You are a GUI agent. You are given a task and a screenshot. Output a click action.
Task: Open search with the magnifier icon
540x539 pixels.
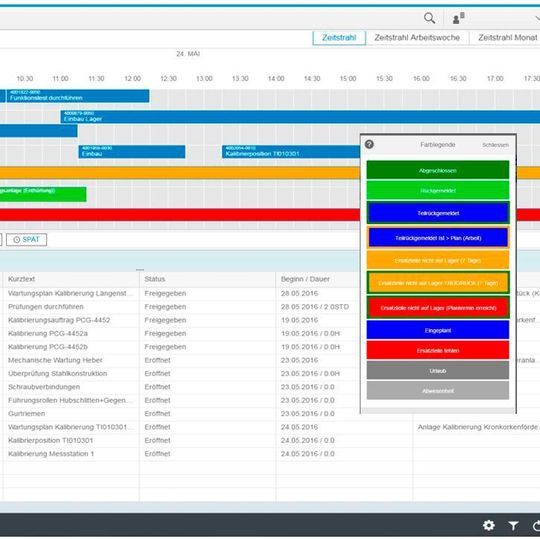tap(429, 18)
